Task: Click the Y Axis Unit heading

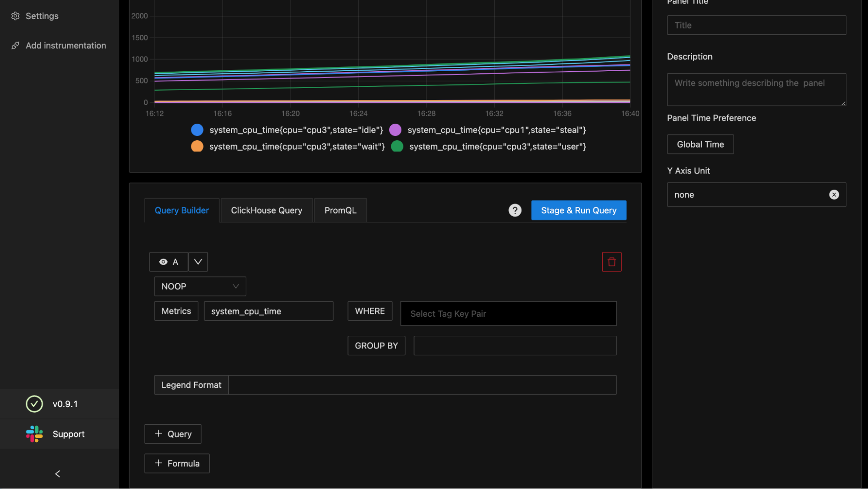Action: click(688, 171)
